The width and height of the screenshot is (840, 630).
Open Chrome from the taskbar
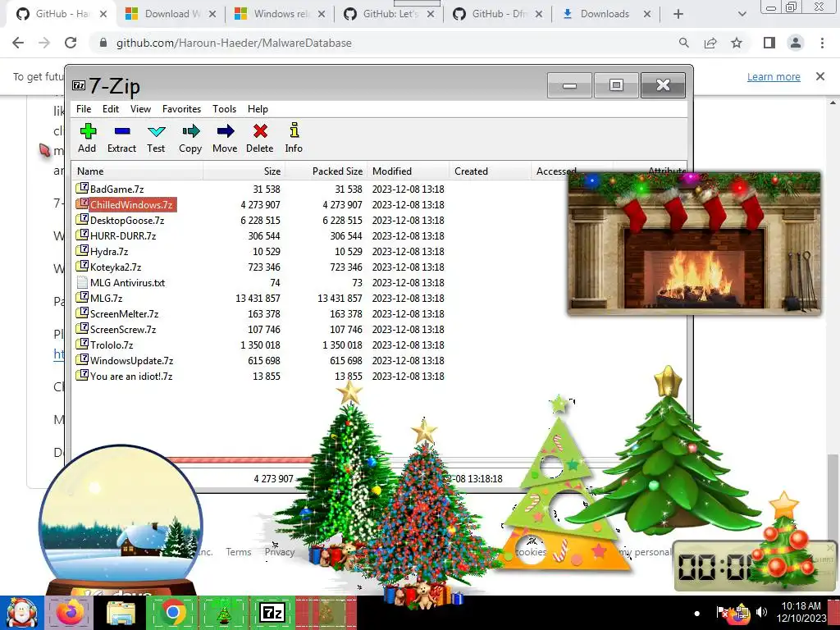pyautogui.click(x=172, y=613)
